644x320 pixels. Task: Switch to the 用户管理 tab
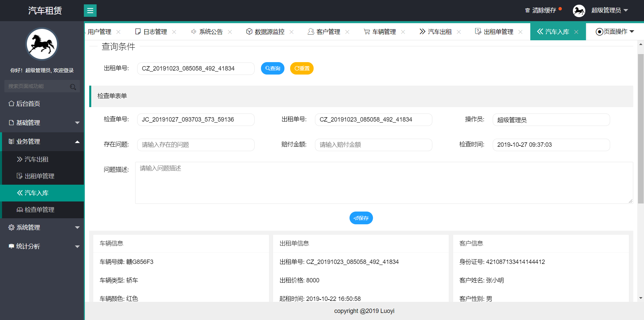pos(99,32)
